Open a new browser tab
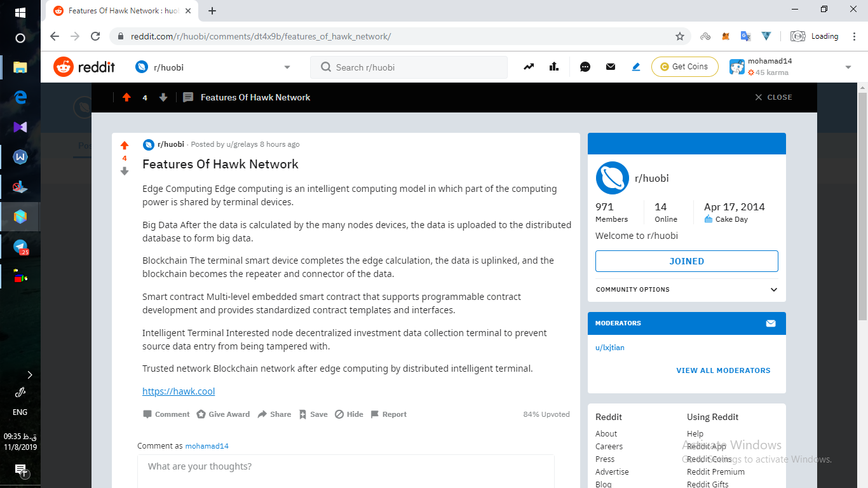The image size is (868, 488). [x=212, y=11]
